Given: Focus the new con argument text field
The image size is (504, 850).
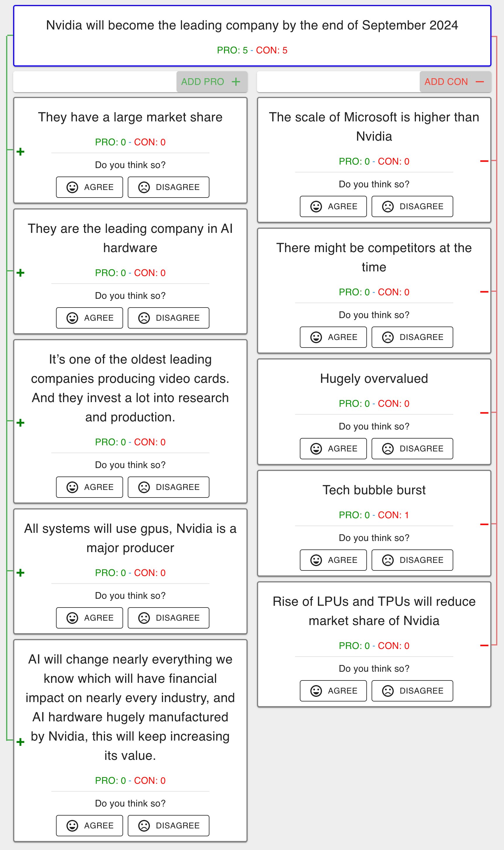Looking at the screenshot, I should (338, 81).
